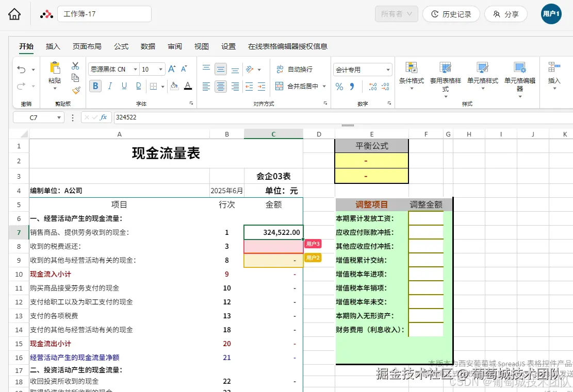573x392 pixels.
Task: Select the Format Painter brush icon
Action: [76, 89]
